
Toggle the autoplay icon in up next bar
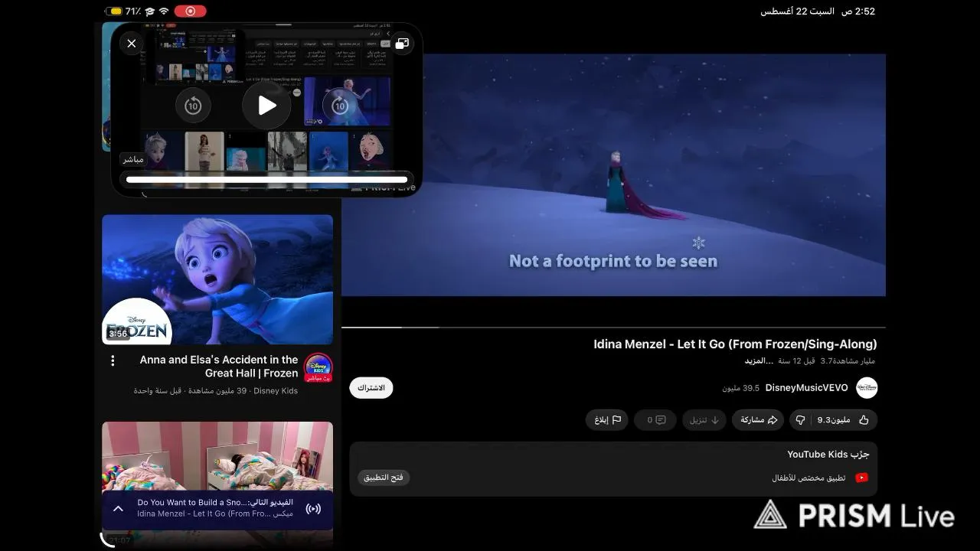click(313, 509)
